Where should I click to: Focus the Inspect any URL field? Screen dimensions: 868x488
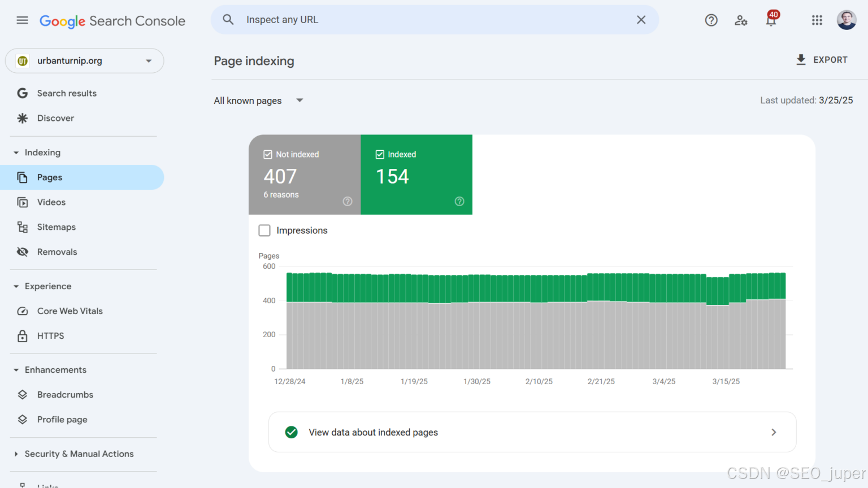tap(435, 20)
